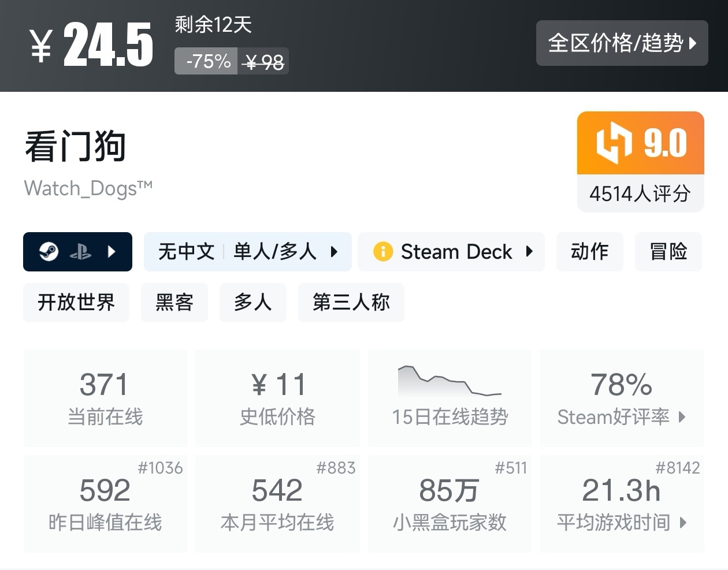The image size is (728, 570).
Task: Open 全区价格/趋势 regional price trends
Action: coord(622,43)
